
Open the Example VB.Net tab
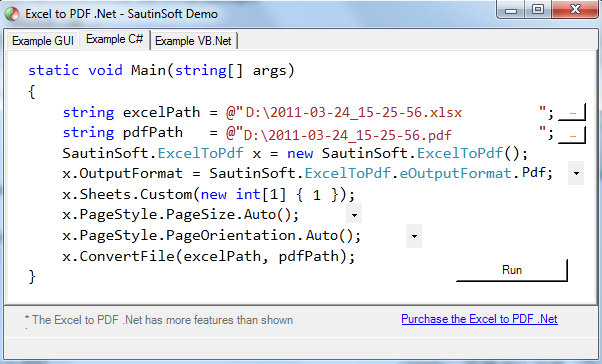[193, 41]
